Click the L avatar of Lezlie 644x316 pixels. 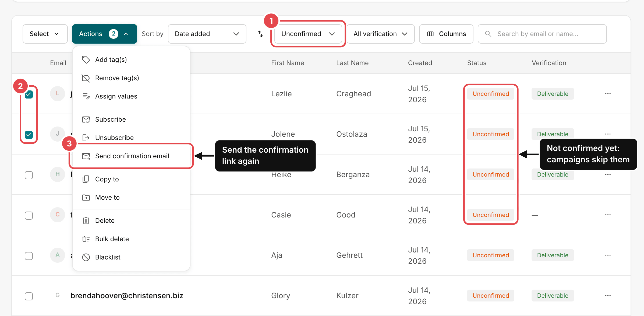point(57,94)
